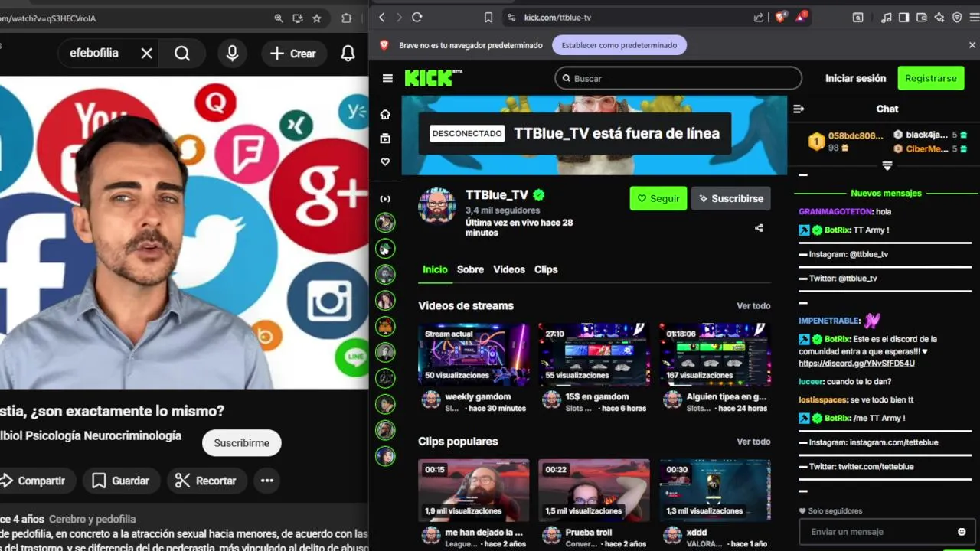Image resolution: width=980 pixels, height=551 pixels.
Task: Play the 'me han dejado la' clip
Action: tap(473, 490)
